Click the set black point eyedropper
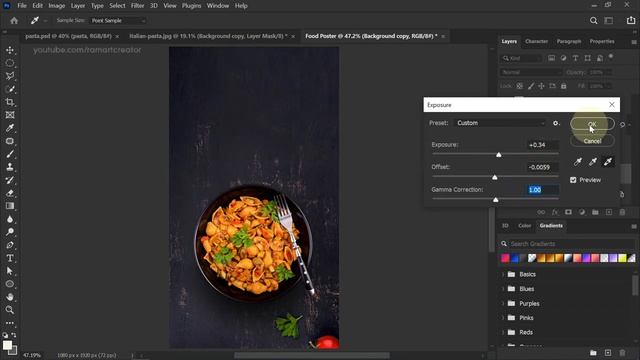The height and width of the screenshot is (360, 640). [578, 162]
